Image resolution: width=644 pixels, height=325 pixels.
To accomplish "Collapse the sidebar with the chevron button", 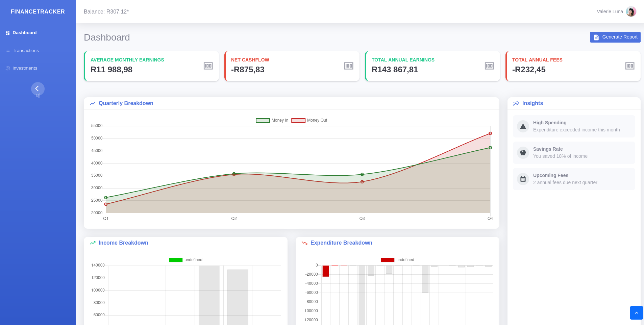I will pyautogui.click(x=38, y=89).
